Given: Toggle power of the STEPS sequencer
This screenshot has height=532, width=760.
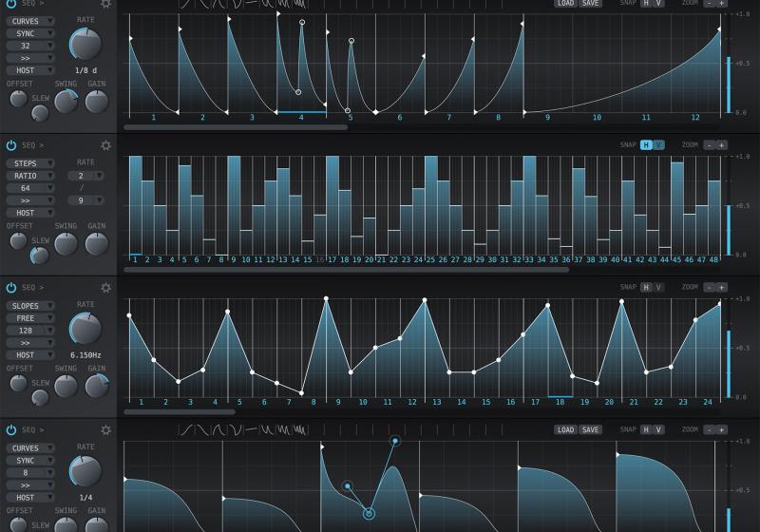Looking at the screenshot, I should (x=11, y=145).
